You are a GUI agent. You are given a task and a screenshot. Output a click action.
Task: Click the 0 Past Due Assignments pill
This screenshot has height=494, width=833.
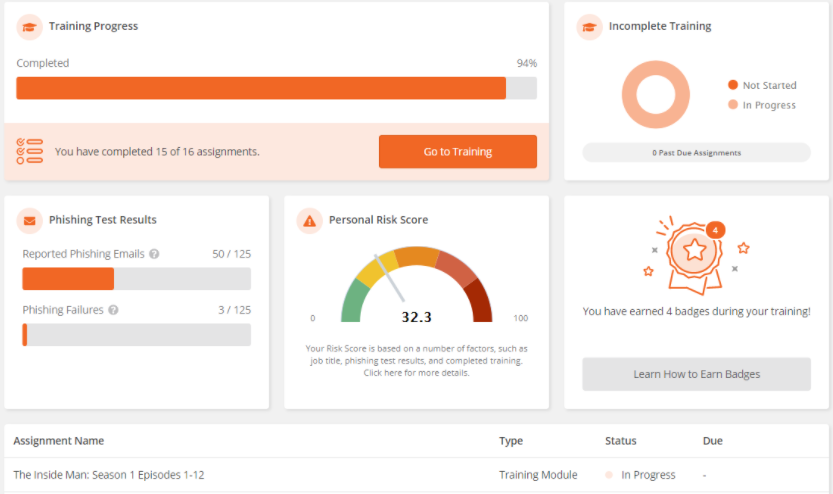tap(696, 152)
